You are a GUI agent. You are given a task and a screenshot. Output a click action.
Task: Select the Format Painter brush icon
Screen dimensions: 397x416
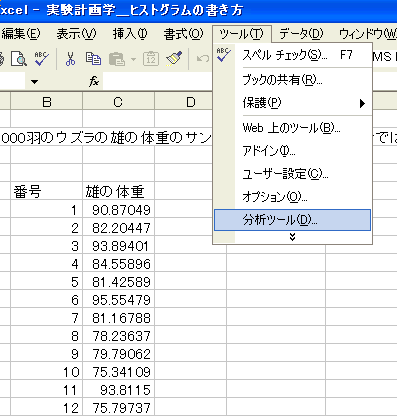[x=174, y=59]
